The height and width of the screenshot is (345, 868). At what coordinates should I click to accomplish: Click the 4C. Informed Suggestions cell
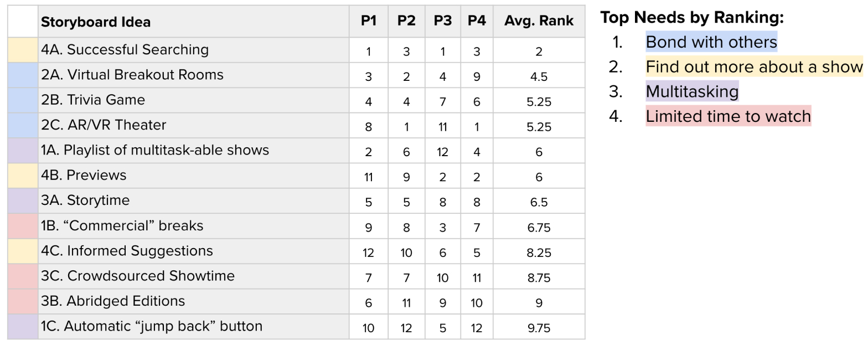click(194, 251)
